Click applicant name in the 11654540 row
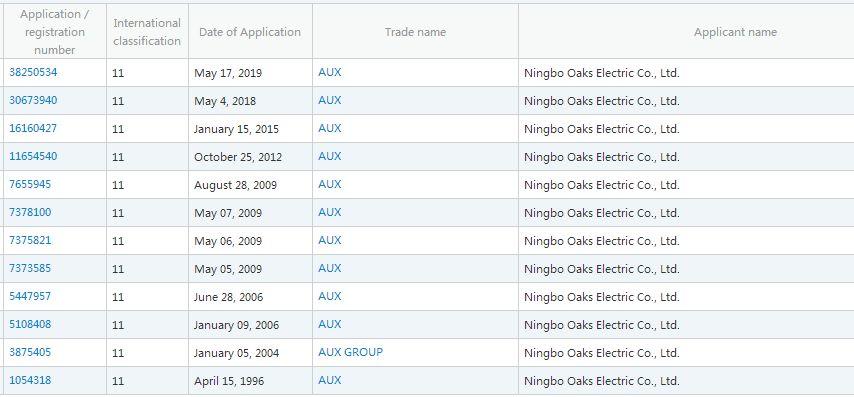Image resolution: width=854 pixels, height=397 pixels. tap(602, 157)
